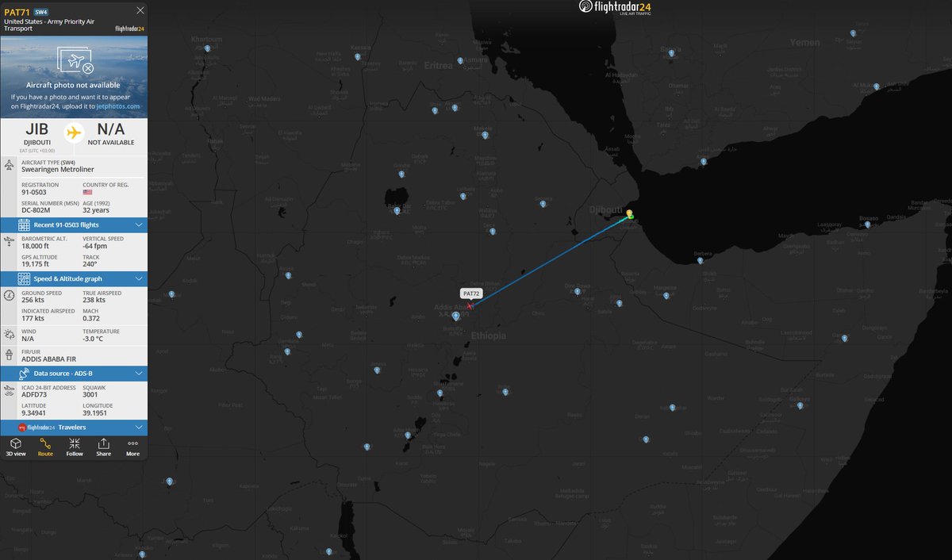Click the serial number DC-802M
The height and width of the screenshot is (560, 952).
[x=36, y=210]
